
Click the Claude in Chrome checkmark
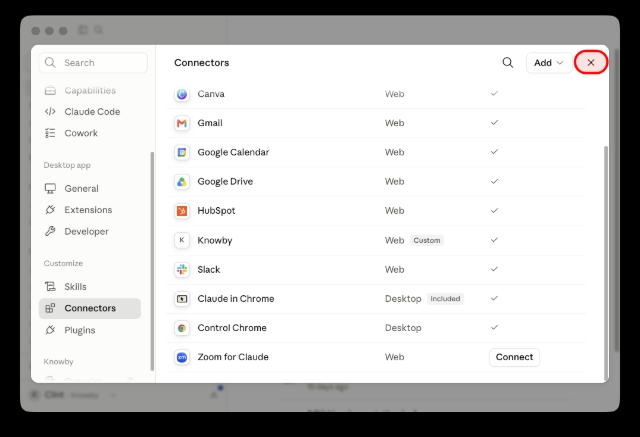pyautogui.click(x=494, y=298)
